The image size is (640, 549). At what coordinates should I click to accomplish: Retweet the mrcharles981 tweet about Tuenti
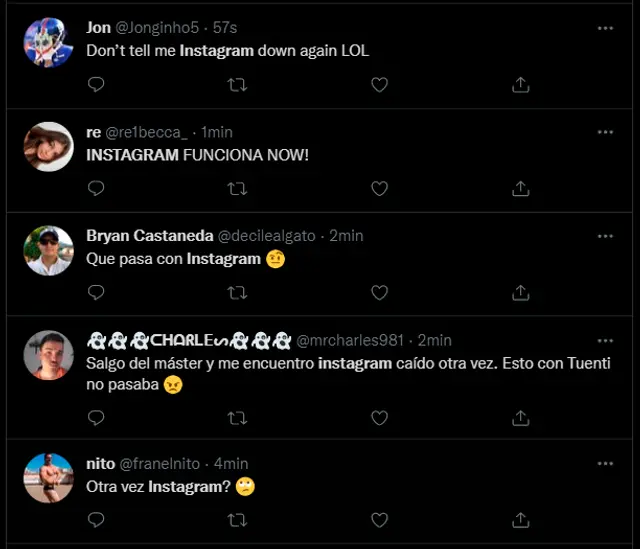pos(238,415)
